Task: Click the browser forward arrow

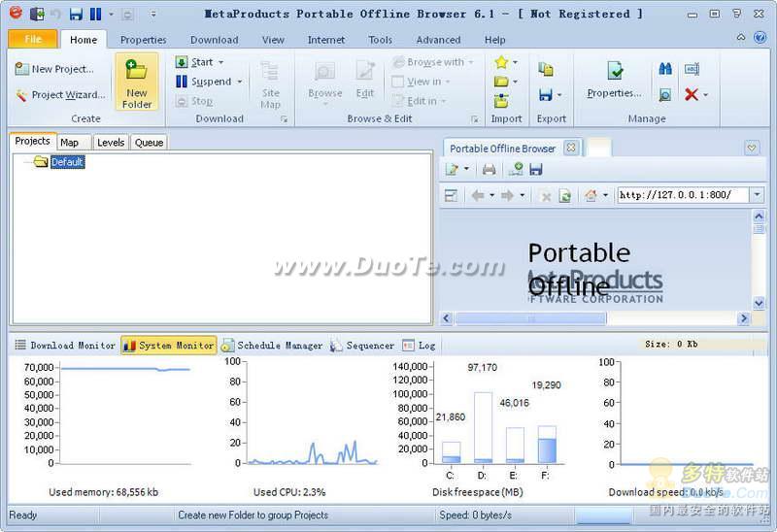Action: [507, 196]
